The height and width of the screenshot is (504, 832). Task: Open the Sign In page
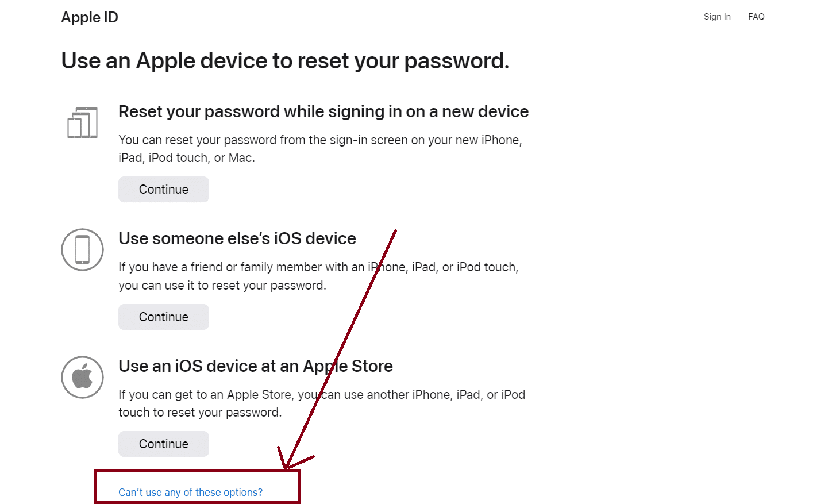pos(717,17)
